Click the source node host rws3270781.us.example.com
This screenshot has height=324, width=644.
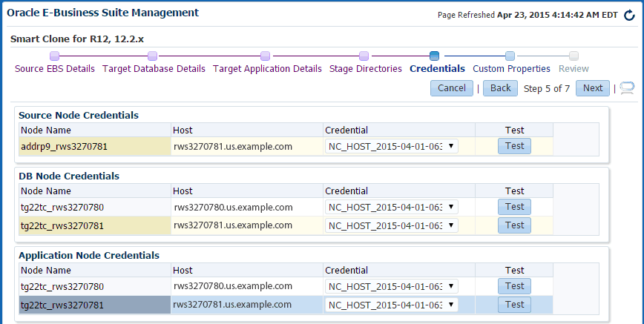pyautogui.click(x=233, y=147)
